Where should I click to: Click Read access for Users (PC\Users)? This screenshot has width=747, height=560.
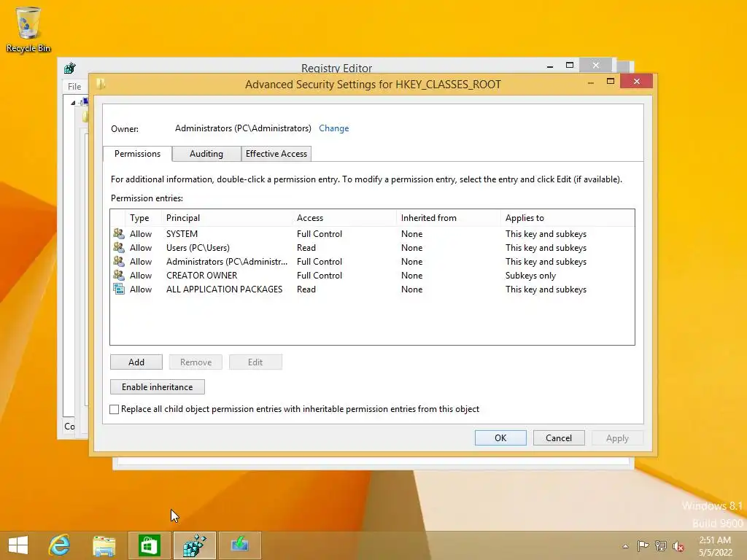tap(306, 248)
